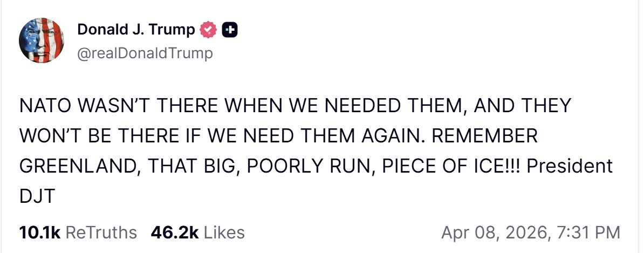Click the 7:31 PM time text

(x=588, y=233)
